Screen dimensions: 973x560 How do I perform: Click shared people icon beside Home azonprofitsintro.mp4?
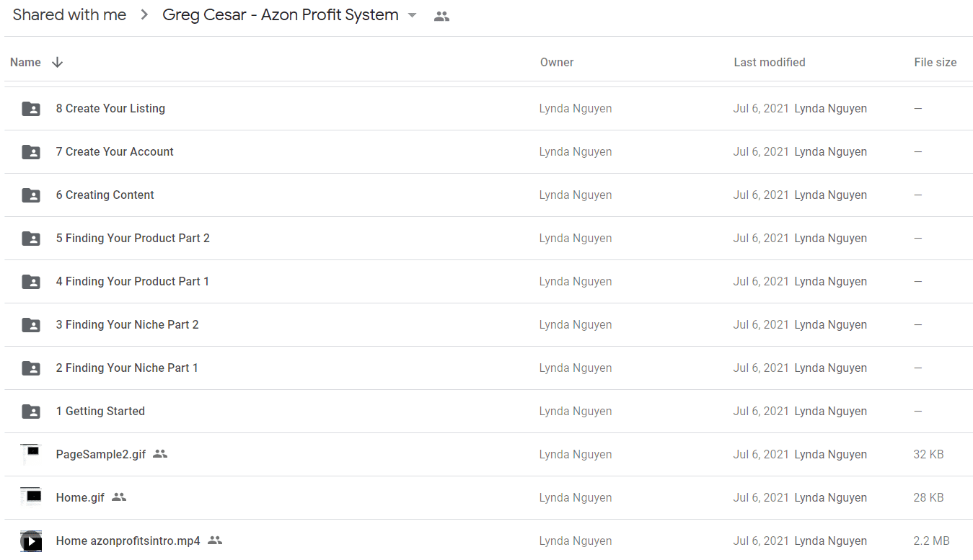click(x=215, y=541)
